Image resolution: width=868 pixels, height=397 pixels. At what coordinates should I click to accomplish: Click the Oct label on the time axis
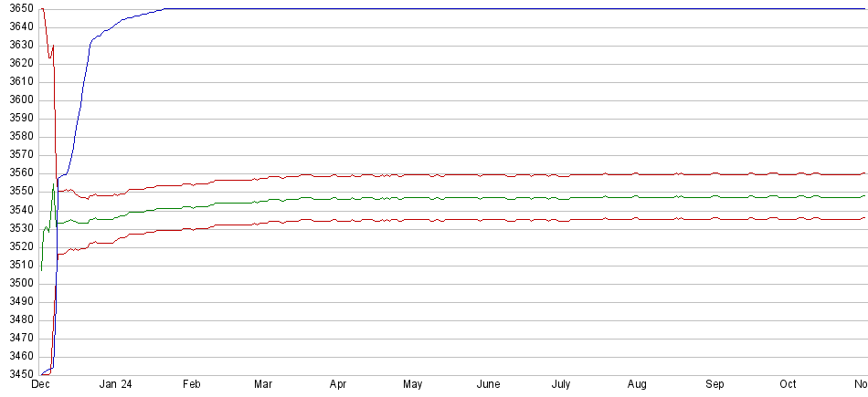point(788,384)
